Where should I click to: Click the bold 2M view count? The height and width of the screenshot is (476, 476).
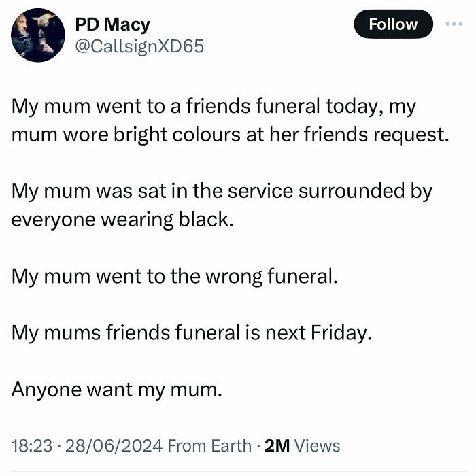(276, 445)
